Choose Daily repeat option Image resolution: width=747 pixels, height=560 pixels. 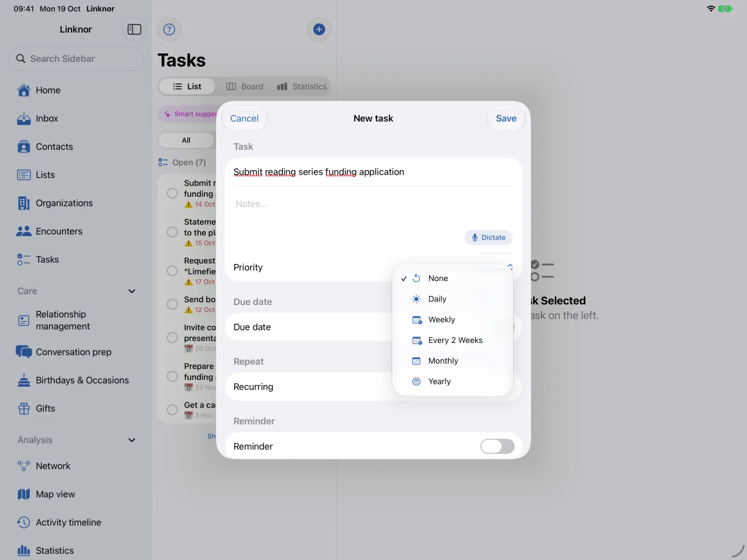coord(452,299)
